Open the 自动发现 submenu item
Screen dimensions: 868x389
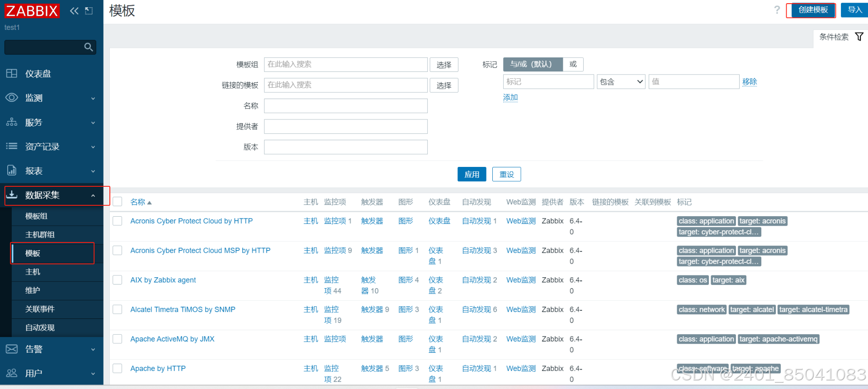tap(40, 327)
